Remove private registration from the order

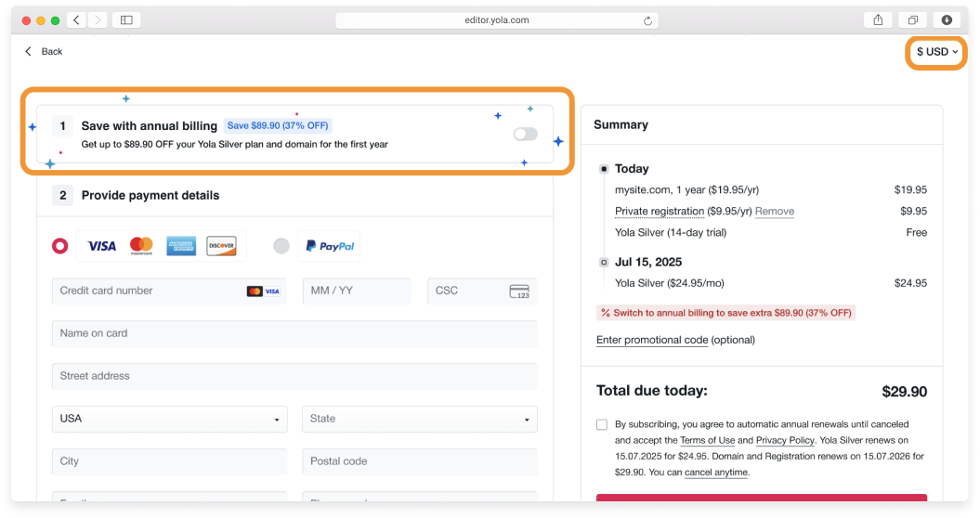tap(774, 212)
